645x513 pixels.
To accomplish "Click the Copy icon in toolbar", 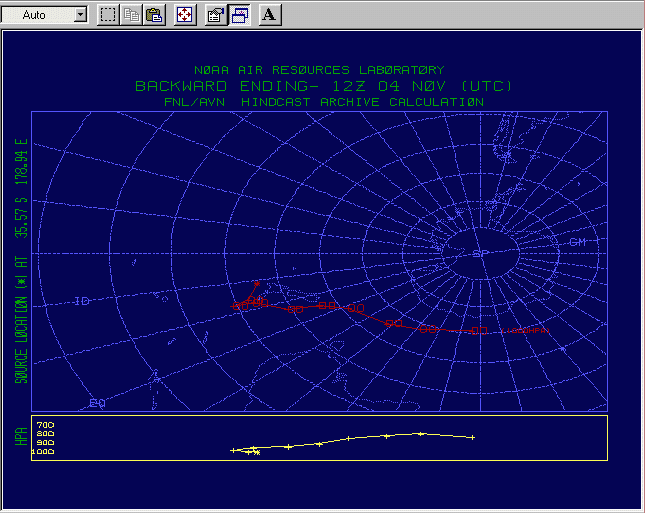I will click(x=132, y=15).
